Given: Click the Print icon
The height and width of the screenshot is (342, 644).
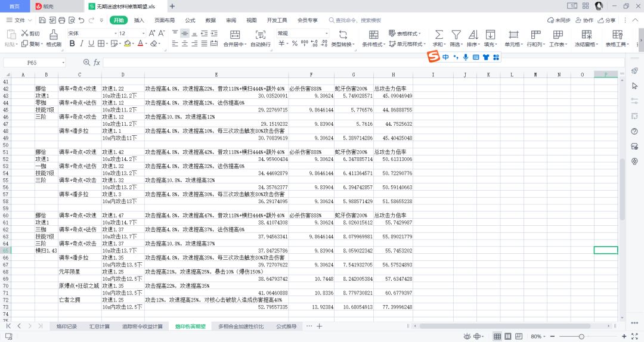Looking at the screenshot, I should click(61, 20).
